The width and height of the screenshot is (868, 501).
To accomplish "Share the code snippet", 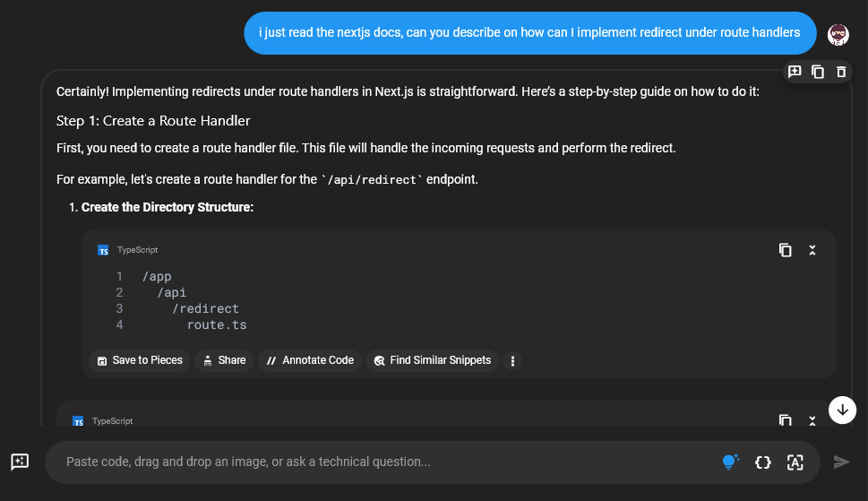I will point(224,360).
